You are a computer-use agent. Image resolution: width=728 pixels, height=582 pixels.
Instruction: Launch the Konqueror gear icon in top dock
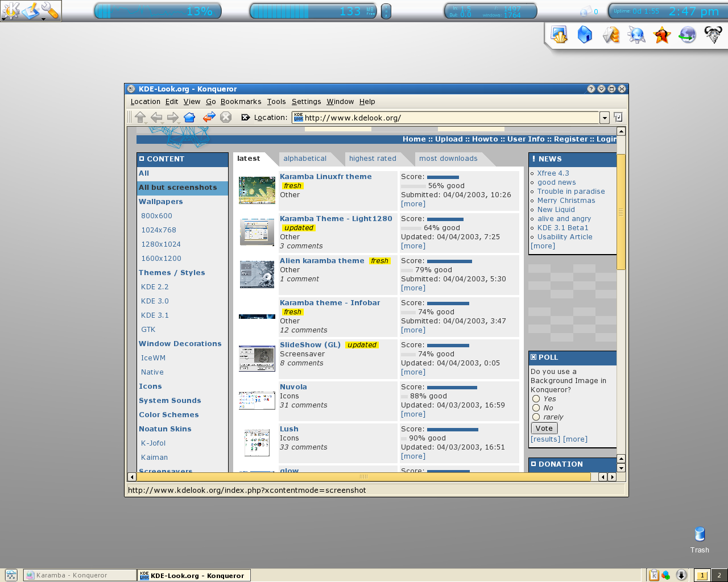click(636, 35)
